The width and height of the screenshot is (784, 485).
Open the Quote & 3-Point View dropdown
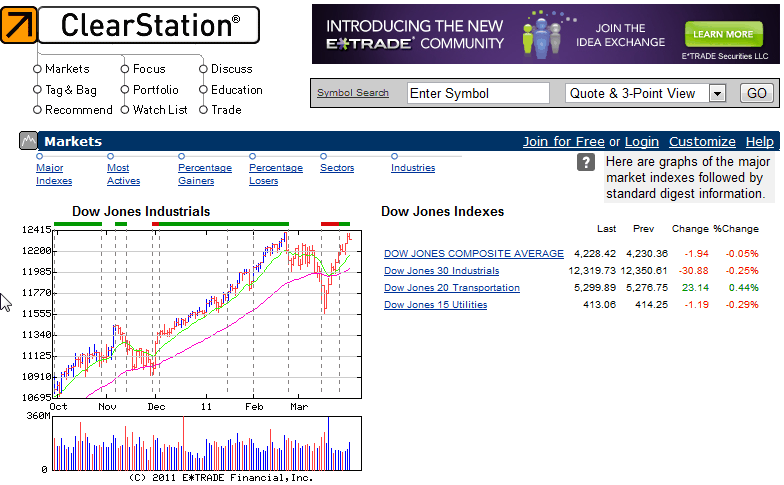[x=716, y=93]
